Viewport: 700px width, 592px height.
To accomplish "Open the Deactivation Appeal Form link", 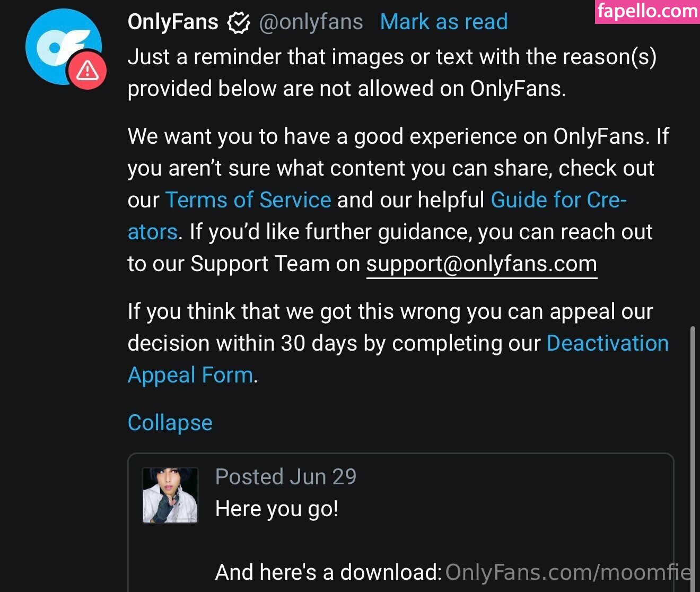I will pyautogui.click(x=607, y=343).
